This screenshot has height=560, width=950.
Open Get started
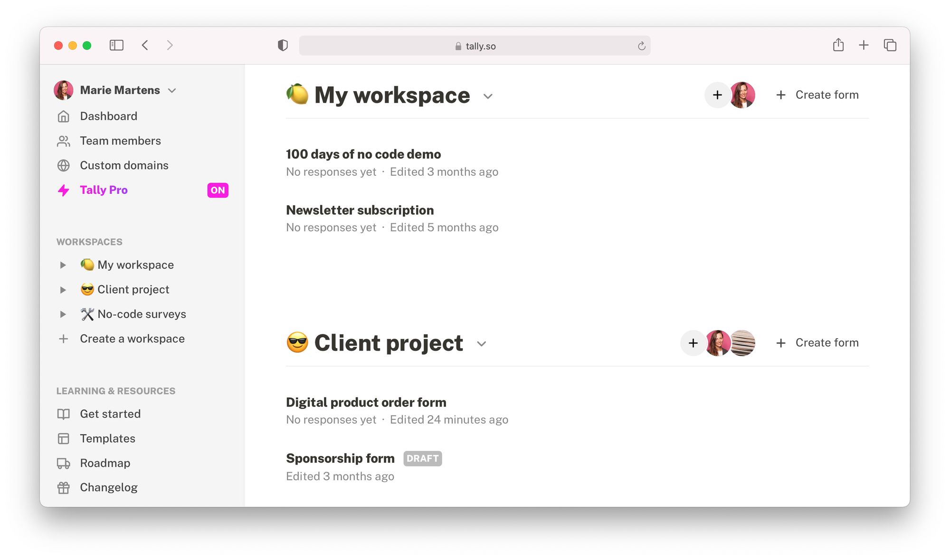coord(110,414)
